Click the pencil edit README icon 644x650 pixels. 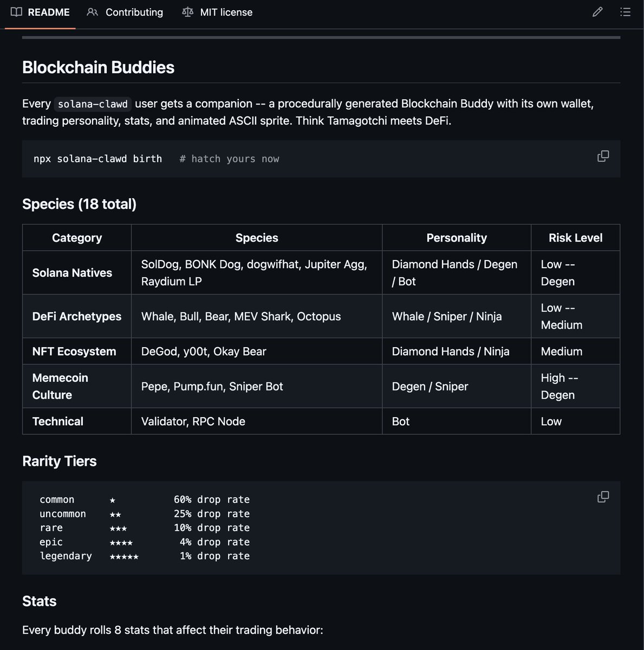(x=597, y=12)
